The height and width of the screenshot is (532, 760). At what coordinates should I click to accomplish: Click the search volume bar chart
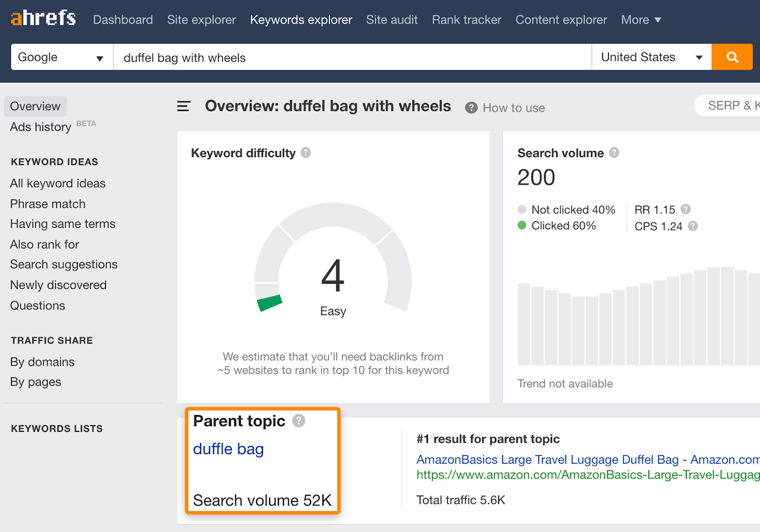pyautogui.click(x=639, y=316)
